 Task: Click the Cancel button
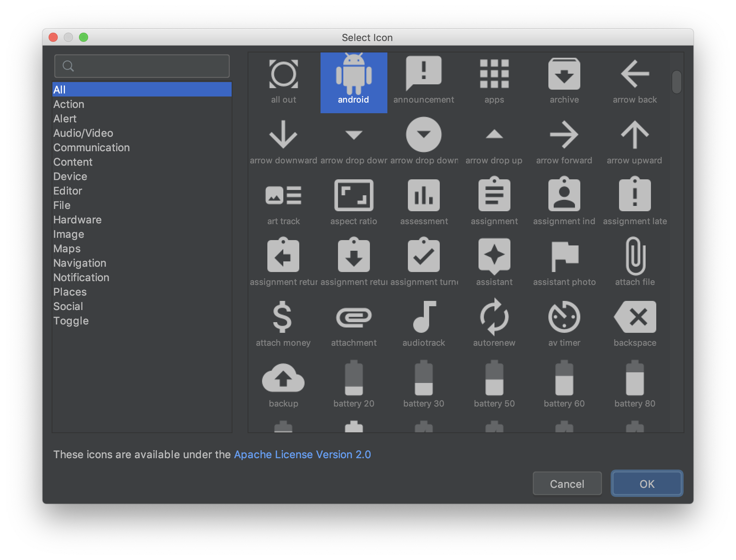click(567, 484)
